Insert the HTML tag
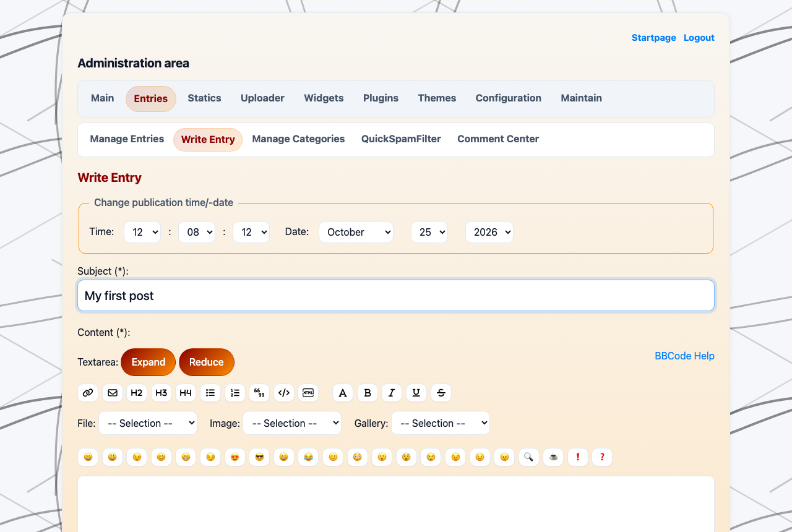The height and width of the screenshot is (532, 792). 308,393
